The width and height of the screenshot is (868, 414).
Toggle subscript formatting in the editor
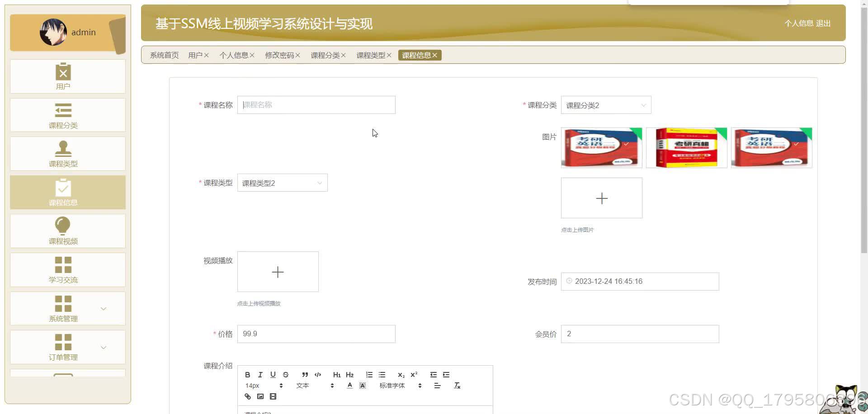401,374
